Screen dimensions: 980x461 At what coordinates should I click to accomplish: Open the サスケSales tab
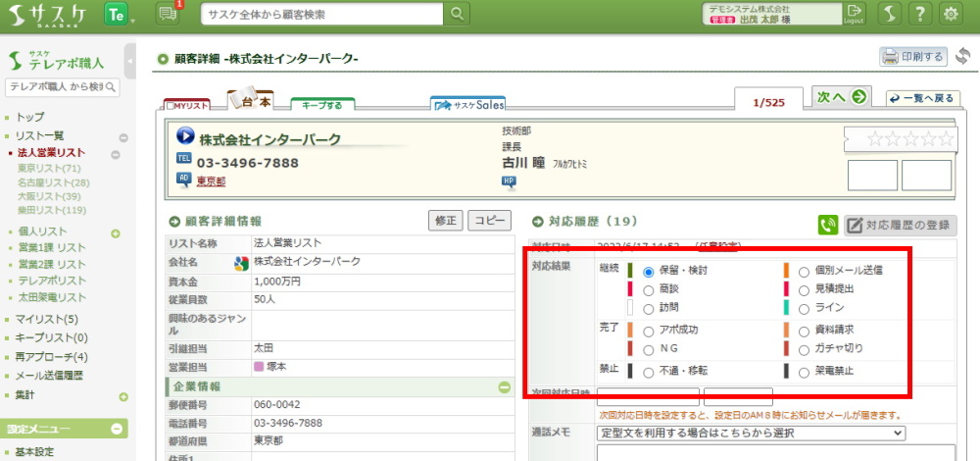pos(468,104)
